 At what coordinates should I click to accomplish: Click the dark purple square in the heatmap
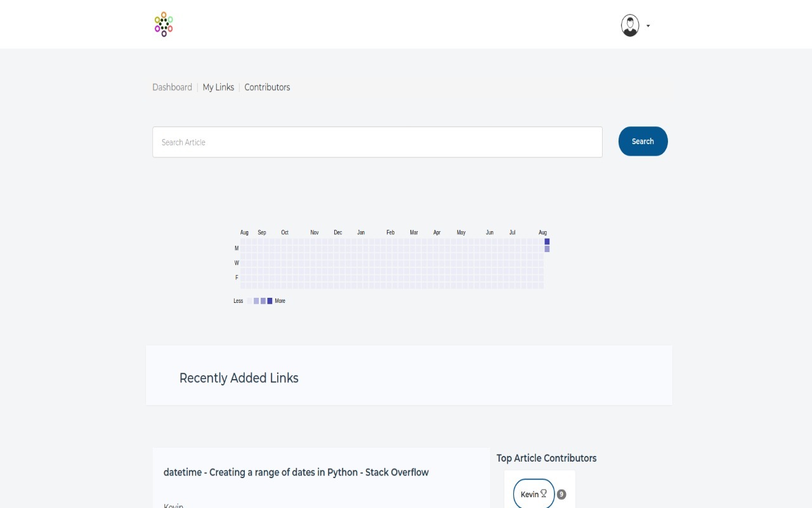[x=547, y=241]
